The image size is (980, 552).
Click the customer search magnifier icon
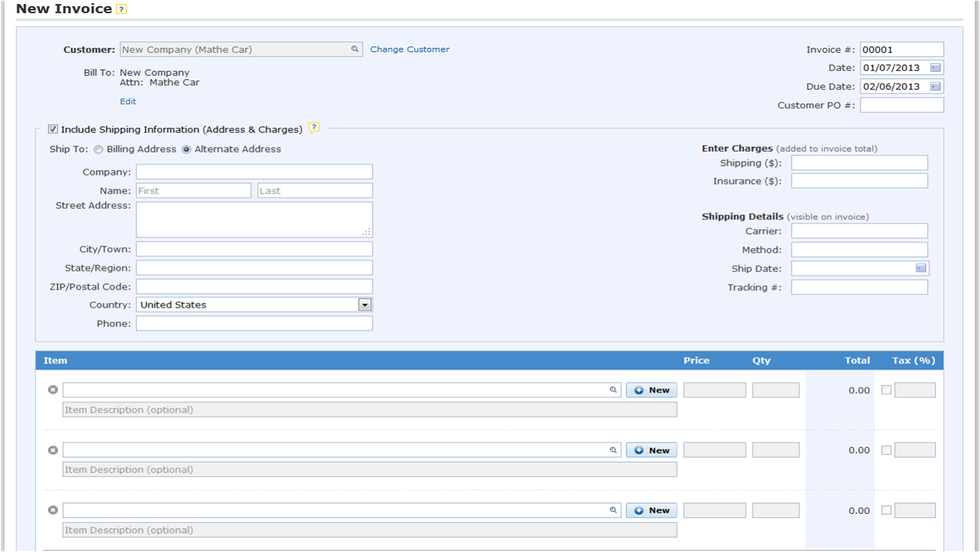pyautogui.click(x=354, y=49)
